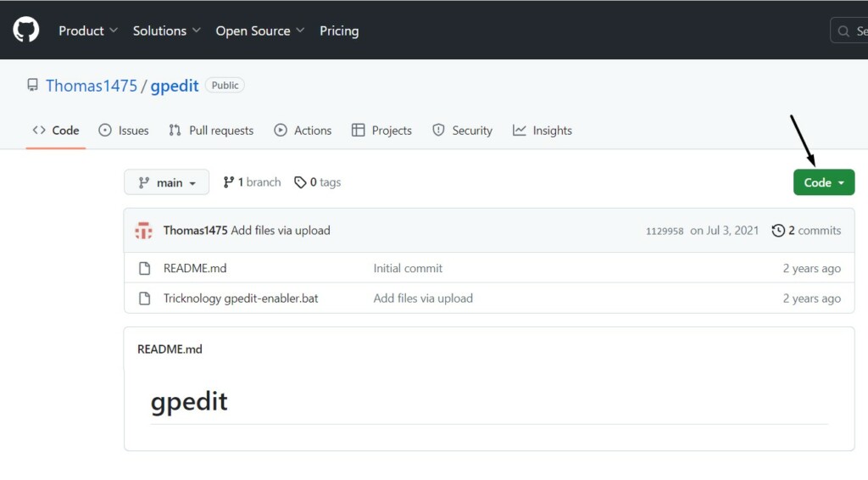868x480 pixels.
Task: View the 0 tags link
Action: click(x=317, y=182)
